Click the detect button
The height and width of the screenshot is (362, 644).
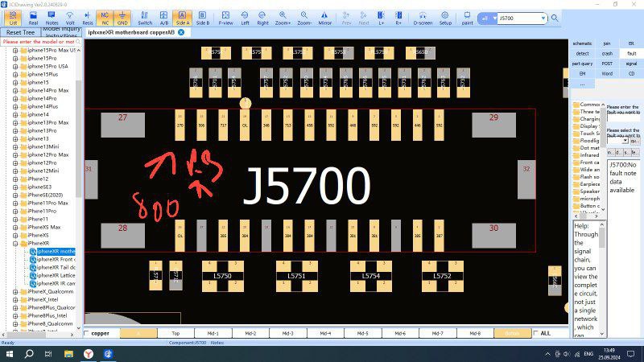pyautogui.click(x=582, y=53)
